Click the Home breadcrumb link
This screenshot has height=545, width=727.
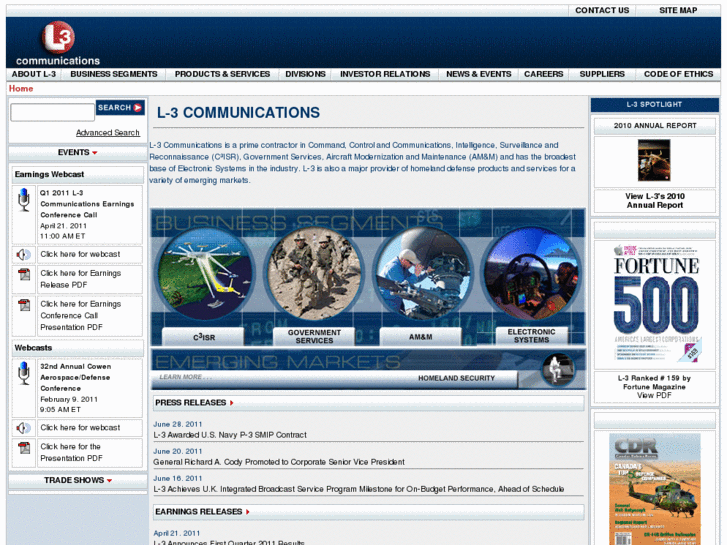coord(21,89)
